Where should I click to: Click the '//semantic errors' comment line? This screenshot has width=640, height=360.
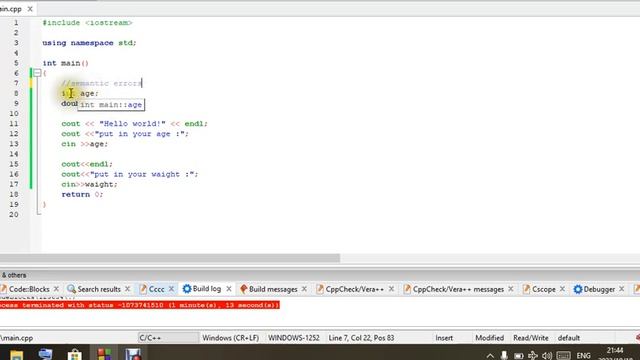[x=101, y=83]
